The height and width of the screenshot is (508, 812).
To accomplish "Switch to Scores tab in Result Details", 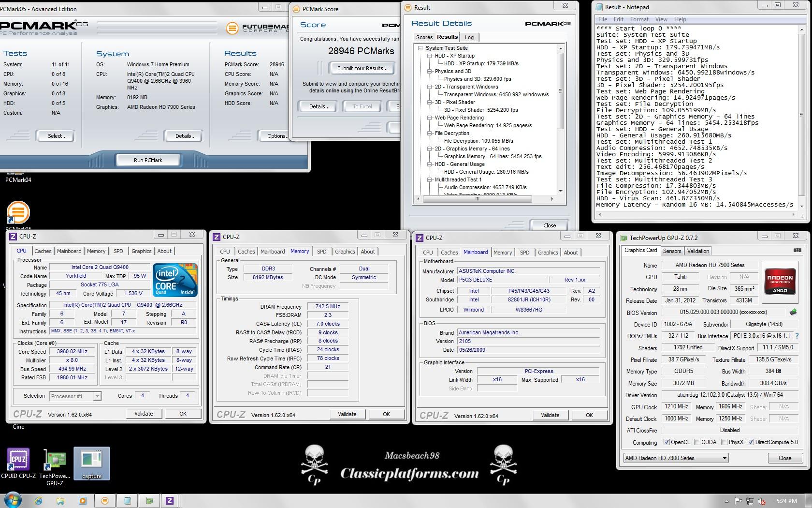I will coord(424,37).
